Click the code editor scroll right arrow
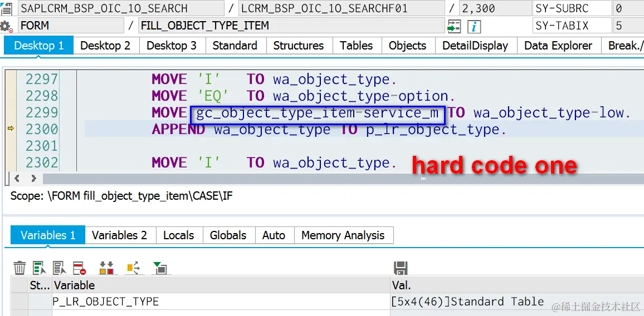Screen dimensions: 644x316 33,179
